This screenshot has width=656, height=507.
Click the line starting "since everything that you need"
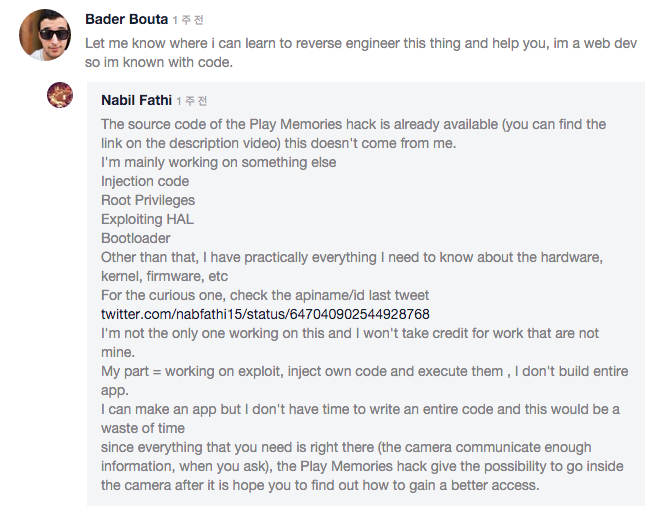(346, 447)
